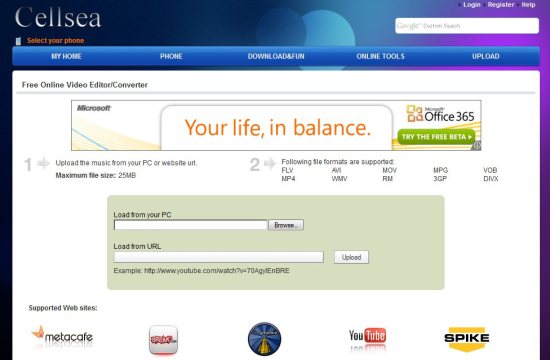Click the FLV format text
Viewport: 550px width, 360px height.
click(287, 170)
